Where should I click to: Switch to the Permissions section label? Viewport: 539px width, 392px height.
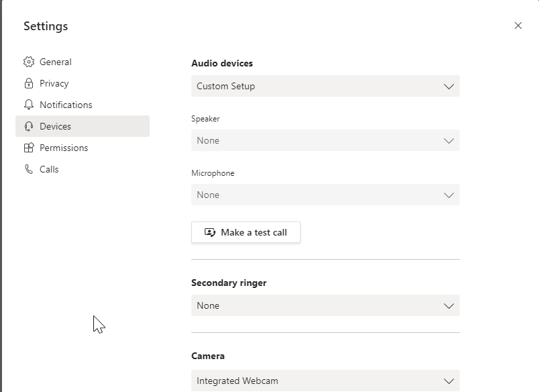coord(64,148)
